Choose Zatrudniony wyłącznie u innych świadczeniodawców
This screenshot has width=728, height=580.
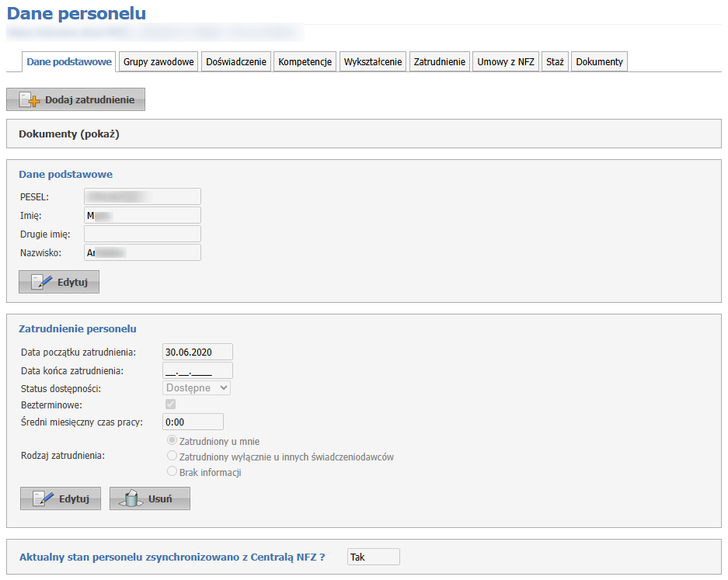point(172,456)
